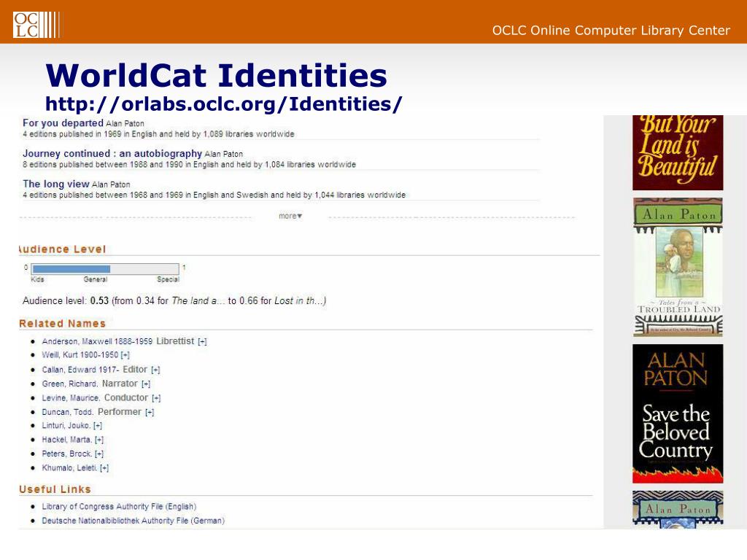Click 'Tales from a Troubled Land' cover
747x560 pixels.
[678, 267]
